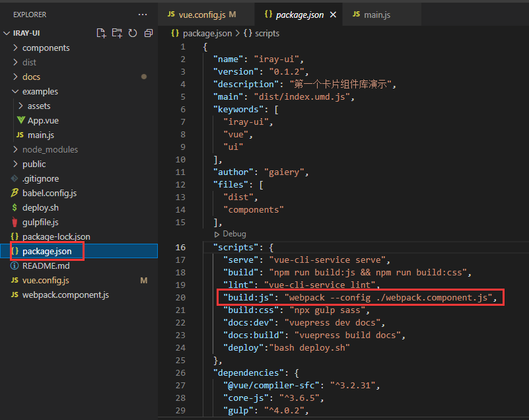
Task: Click the Vue icon beside App.vue
Action: point(20,120)
